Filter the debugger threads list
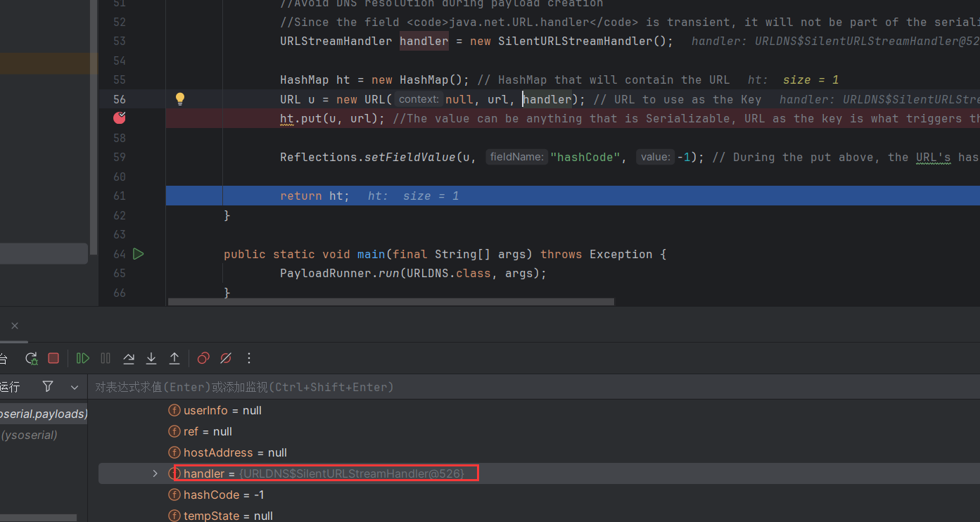Viewport: 980px width, 522px height. (48, 386)
